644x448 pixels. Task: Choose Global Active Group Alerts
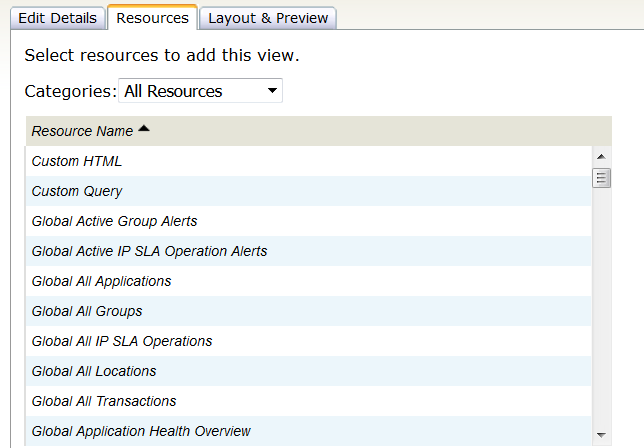(308, 221)
